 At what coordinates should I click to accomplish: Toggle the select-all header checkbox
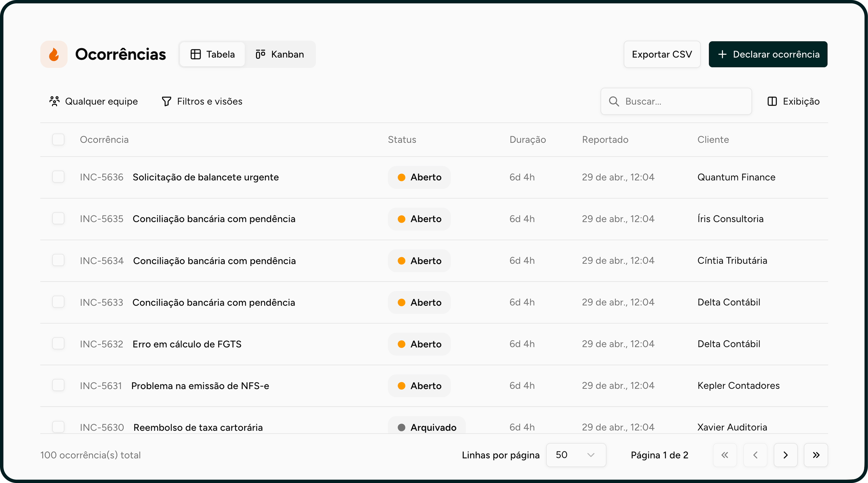[58, 140]
